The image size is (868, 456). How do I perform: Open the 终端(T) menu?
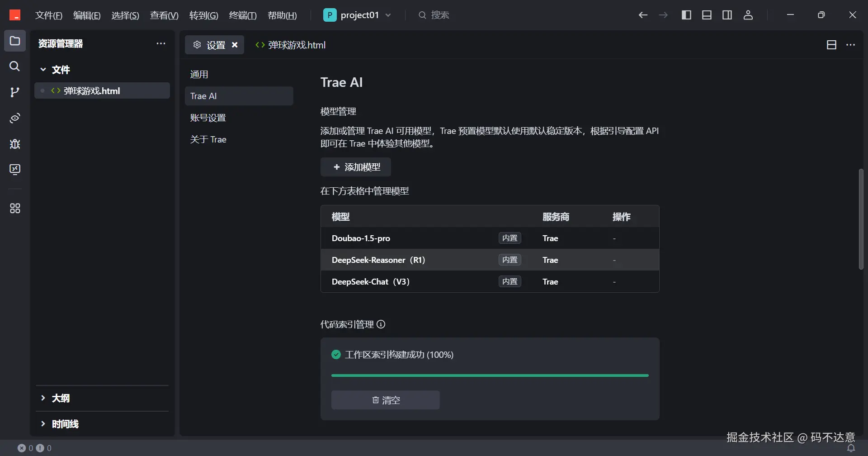[243, 15]
